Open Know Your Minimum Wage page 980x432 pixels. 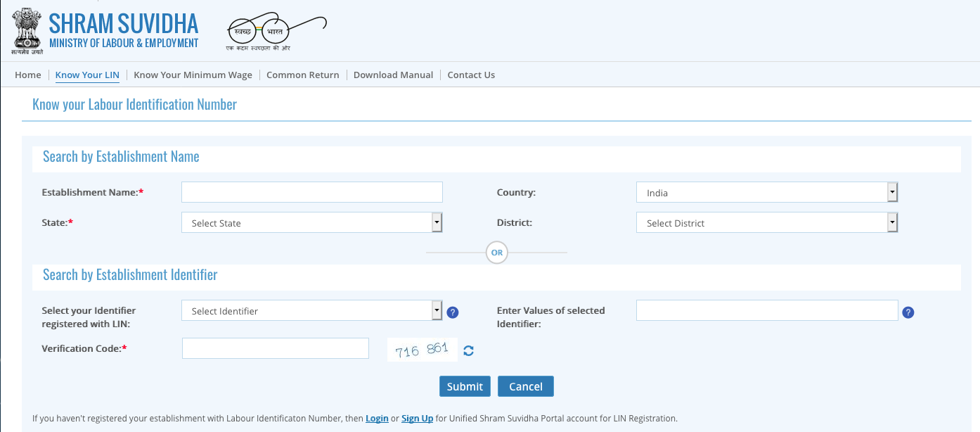coord(193,75)
